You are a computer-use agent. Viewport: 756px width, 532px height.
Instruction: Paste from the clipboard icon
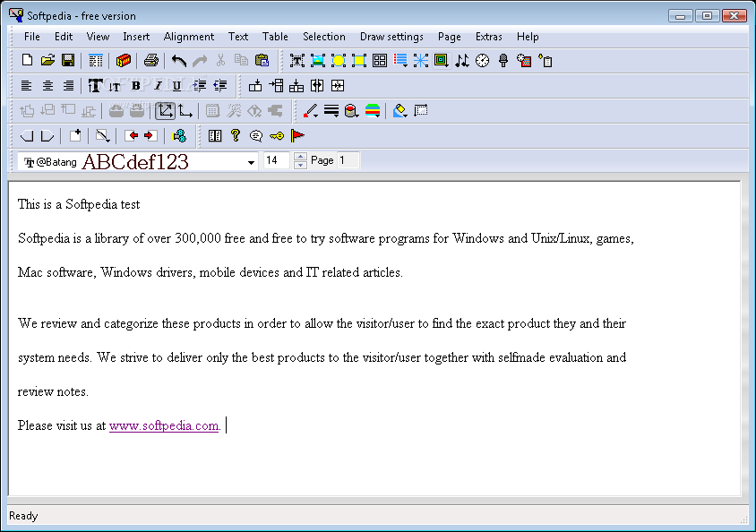pyautogui.click(x=262, y=60)
